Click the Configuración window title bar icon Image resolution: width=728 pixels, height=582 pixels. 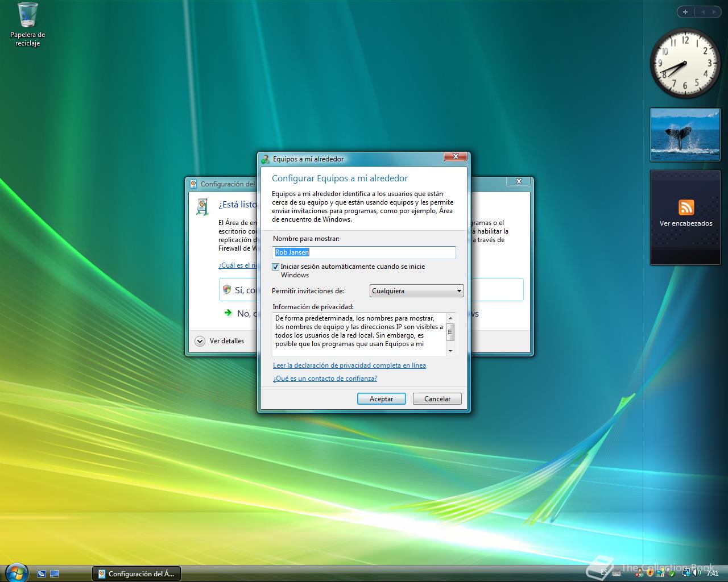click(193, 184)
